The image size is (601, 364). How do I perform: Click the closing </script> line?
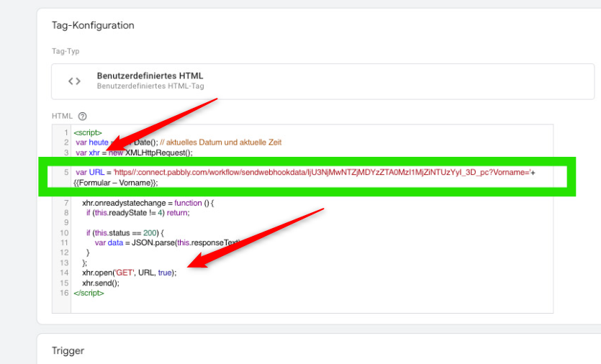tap(89, 293)
